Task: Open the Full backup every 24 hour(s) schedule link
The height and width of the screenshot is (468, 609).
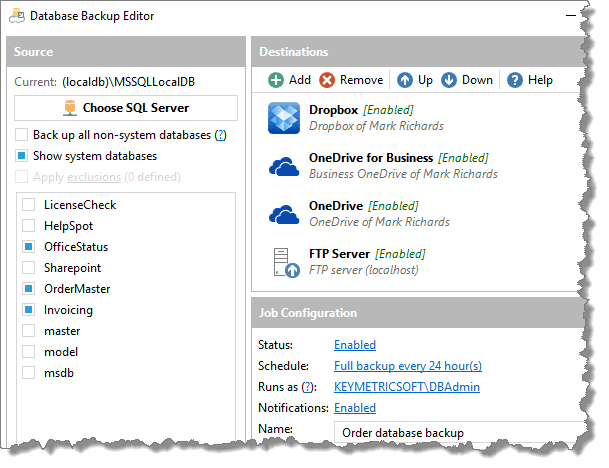Action: click(x=407, y=366)
